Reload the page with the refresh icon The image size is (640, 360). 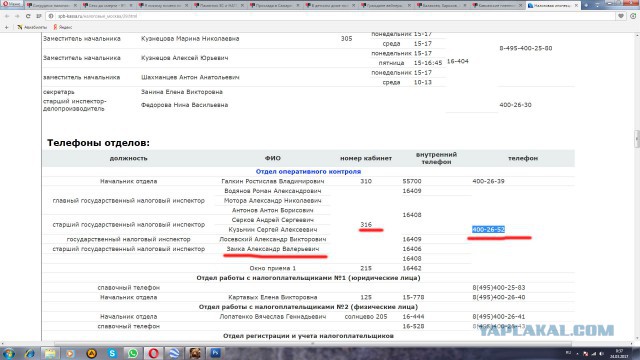(28, 16)
